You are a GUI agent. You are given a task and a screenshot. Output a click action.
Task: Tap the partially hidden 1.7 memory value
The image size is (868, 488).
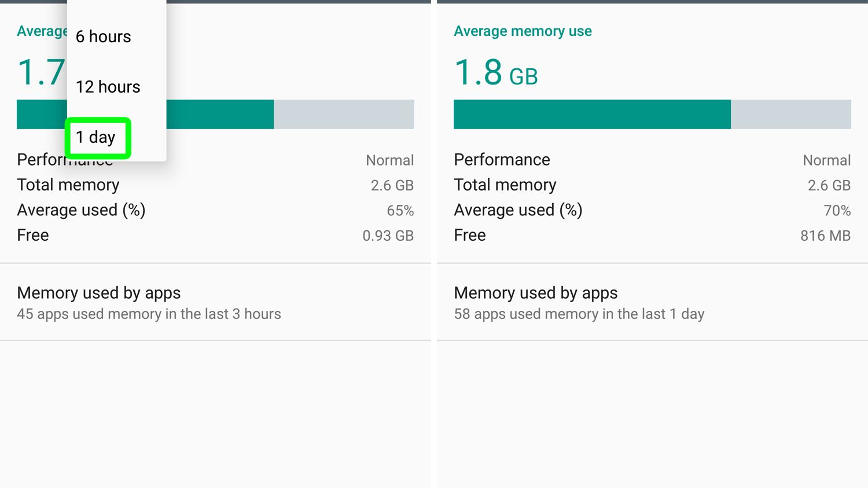pos(41,73)
